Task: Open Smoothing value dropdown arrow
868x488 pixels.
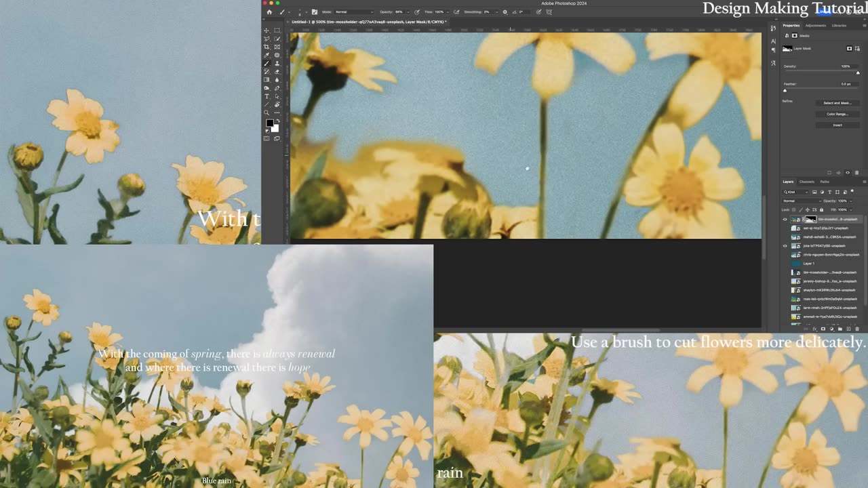Action: (x=496, y=12)
